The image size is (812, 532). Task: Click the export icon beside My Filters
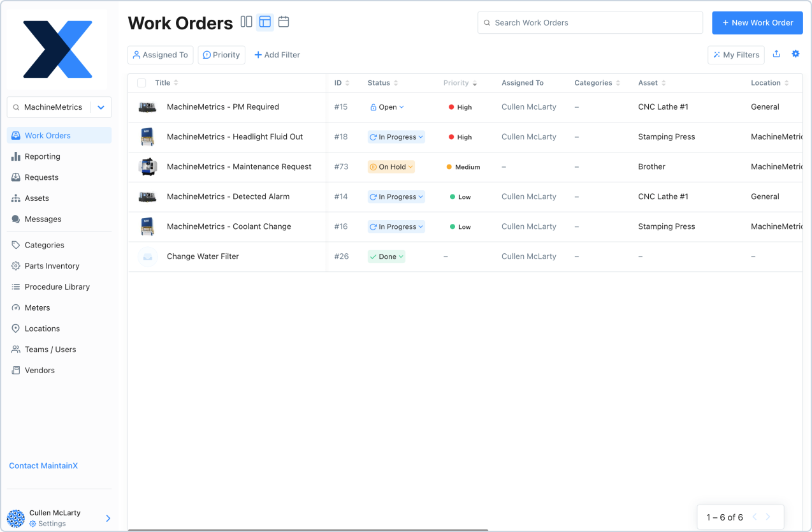point(776,54)
